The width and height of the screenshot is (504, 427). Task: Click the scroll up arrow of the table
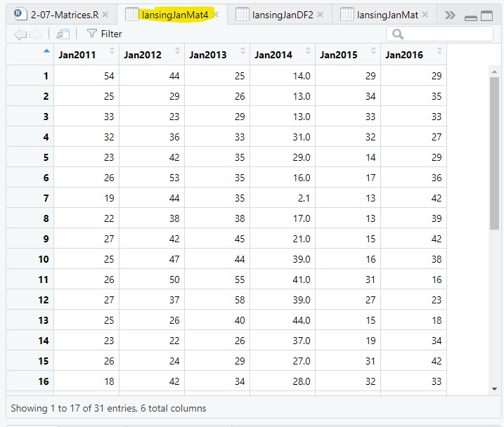(x=494, y=72)
